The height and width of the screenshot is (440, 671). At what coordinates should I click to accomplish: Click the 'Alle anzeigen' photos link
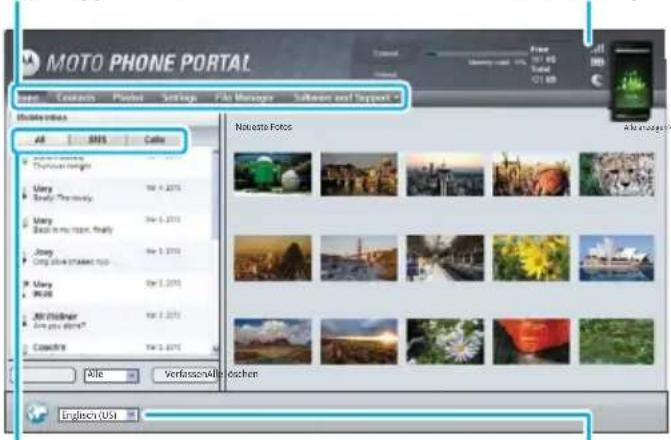pyautogui.click(x=645, y=128)
